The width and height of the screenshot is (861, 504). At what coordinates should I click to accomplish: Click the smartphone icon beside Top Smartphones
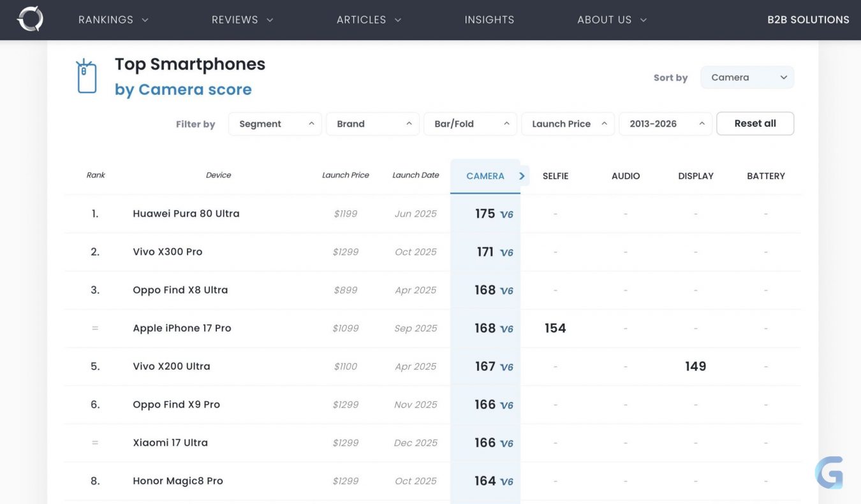86,76
